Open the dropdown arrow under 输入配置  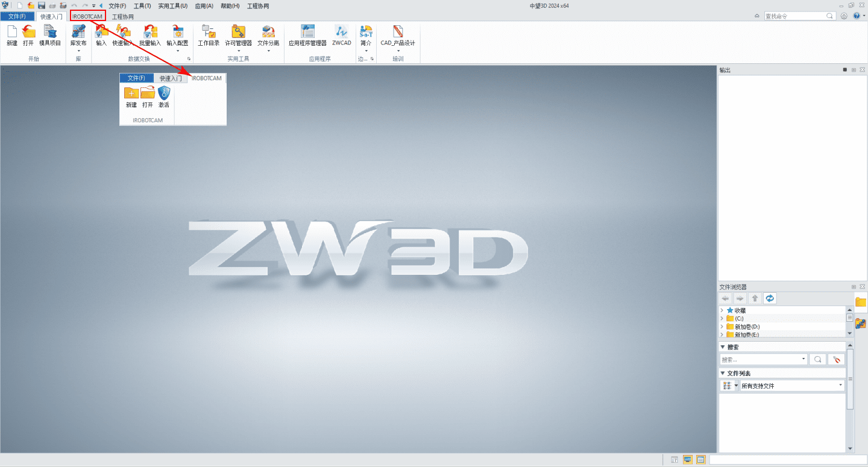pos(177,51)
